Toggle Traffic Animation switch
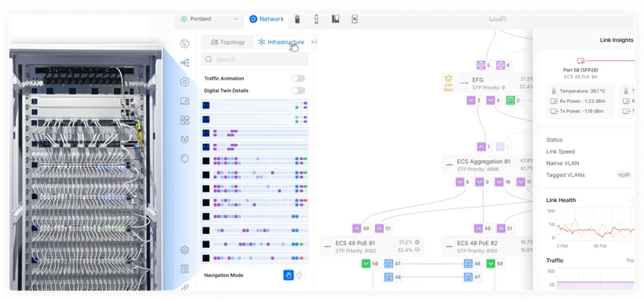This screenshot has height=300, width=644. pyautogui.click(x=298, y=78)
